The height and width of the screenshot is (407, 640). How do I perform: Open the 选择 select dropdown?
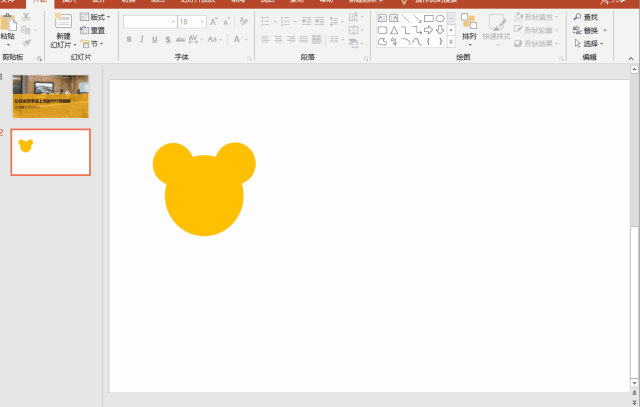pyautogui.click(x=590, y=43)
